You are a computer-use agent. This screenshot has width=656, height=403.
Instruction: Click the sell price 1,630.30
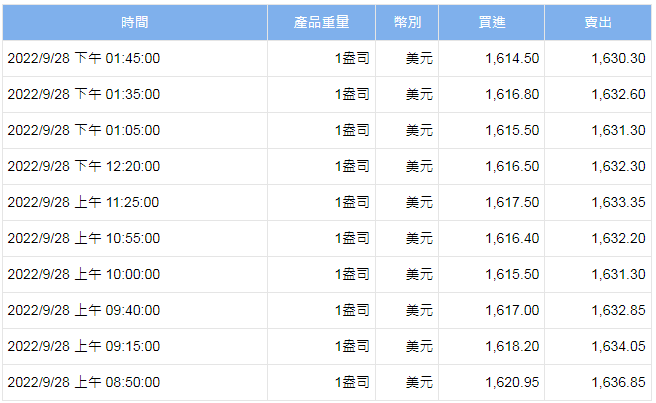pos(619,58)
